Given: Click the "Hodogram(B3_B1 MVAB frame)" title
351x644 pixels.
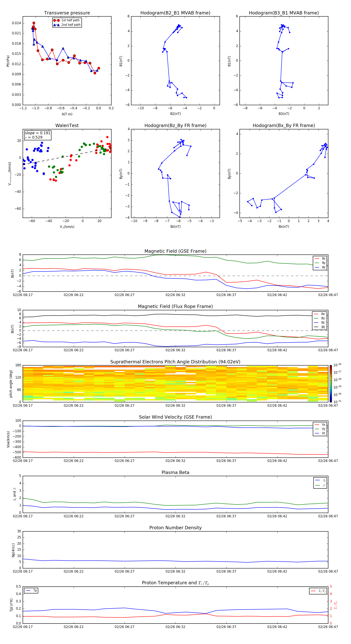Looking at the screenshot, I should pyautogui.click(x=284, y=13).
